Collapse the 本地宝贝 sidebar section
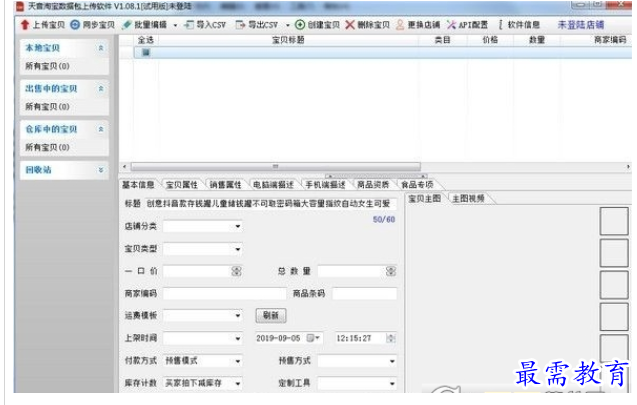 [101, 48]
